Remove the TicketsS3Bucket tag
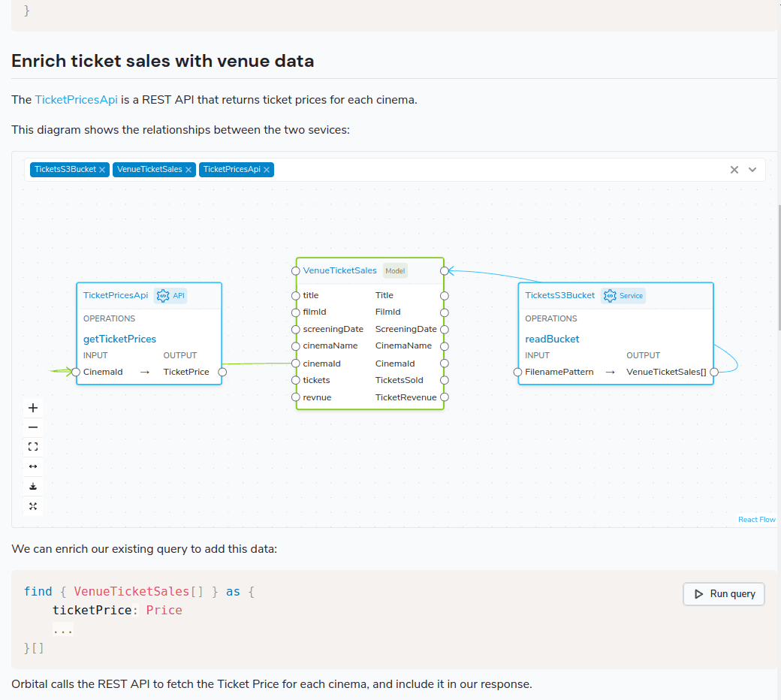This screenshot has width=781, height=700. (x=102, y=170)
